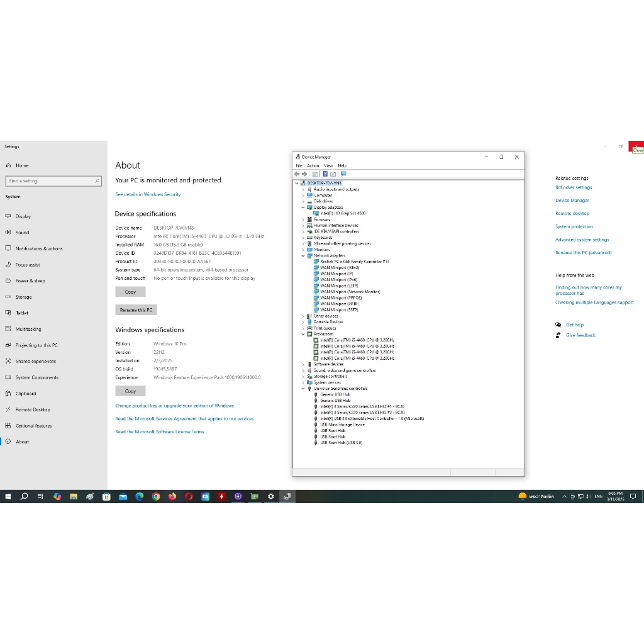Click the Find a setting search box
The image size is (644, 644).
[x=53, y=181]
